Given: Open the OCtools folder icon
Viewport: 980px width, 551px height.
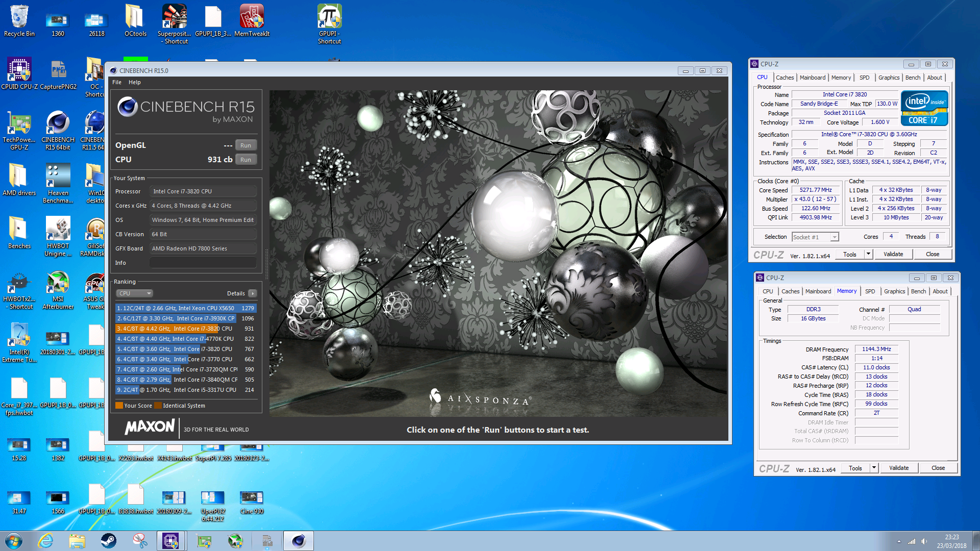Looking at the screenshot, I should pos(135,20).
